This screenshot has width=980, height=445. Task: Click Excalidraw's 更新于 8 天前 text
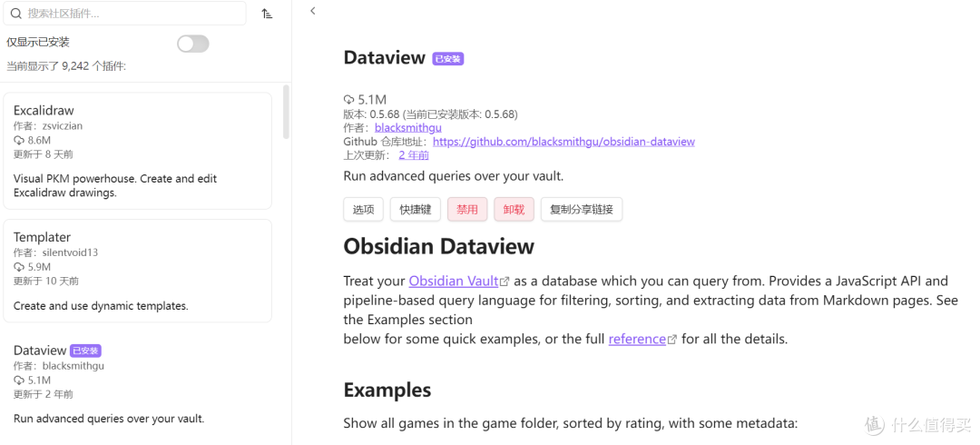(x=44, y=154)
